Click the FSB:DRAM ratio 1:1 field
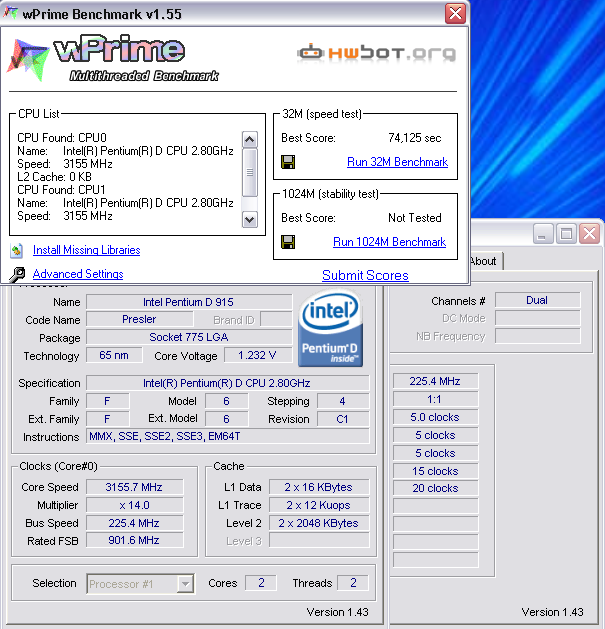This screenshot has width=605, height=629. (x=435, y=399)
